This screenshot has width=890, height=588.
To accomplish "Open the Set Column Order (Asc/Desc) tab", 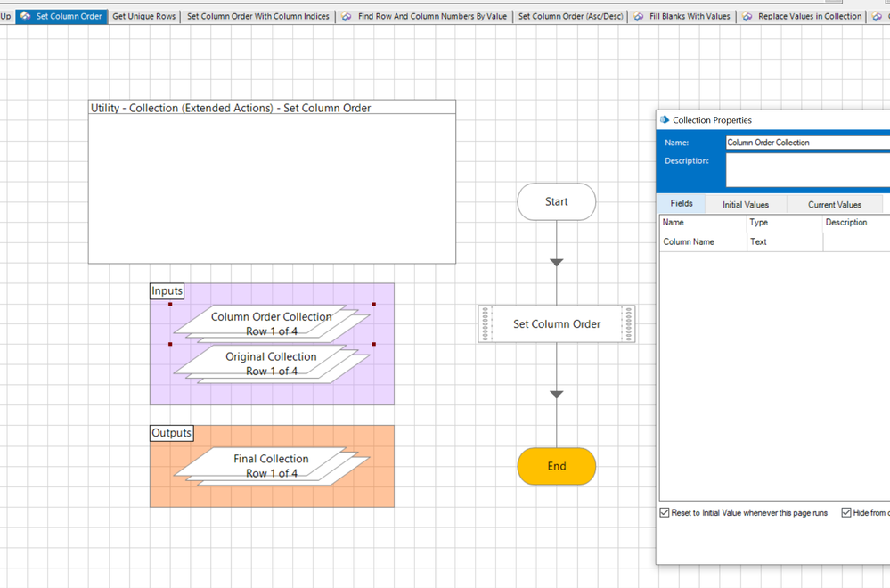I will 570,16.
